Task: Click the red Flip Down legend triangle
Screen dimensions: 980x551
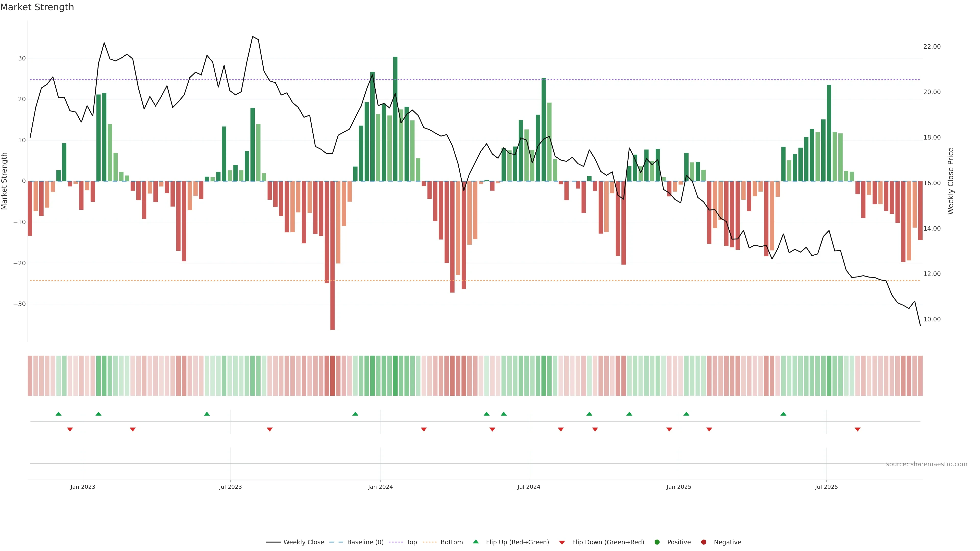Action: [562, 542]
